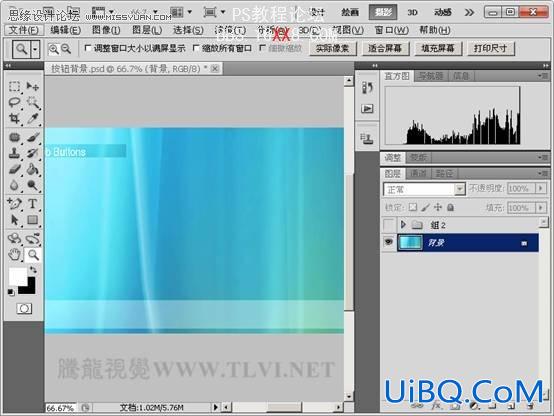
Task: Open the 文件(F) menu
Action: point(24,30)
